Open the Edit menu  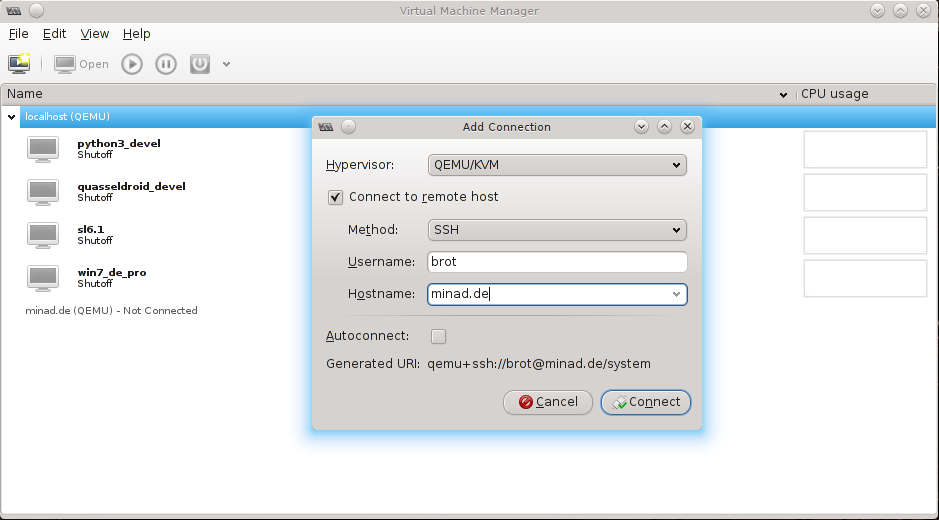54,34
